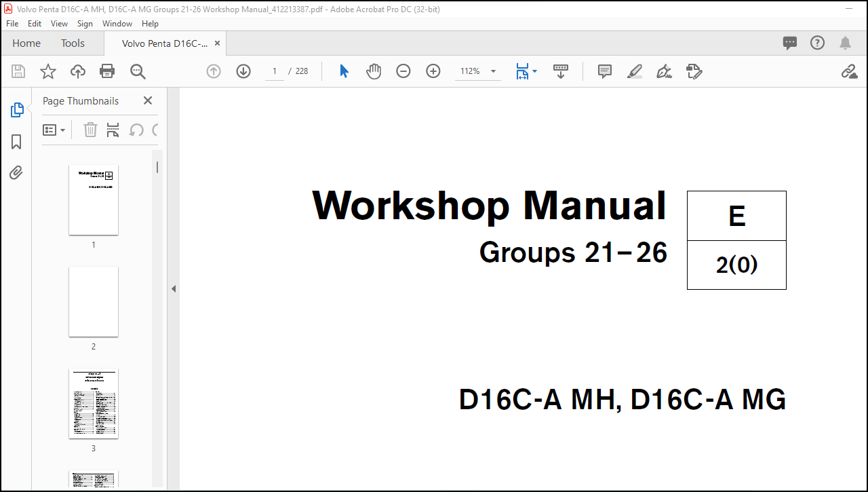This screenshot has width=868, height=492.
Task: Select page 3 contents thumbnail
Action: [x=94, y=404]
